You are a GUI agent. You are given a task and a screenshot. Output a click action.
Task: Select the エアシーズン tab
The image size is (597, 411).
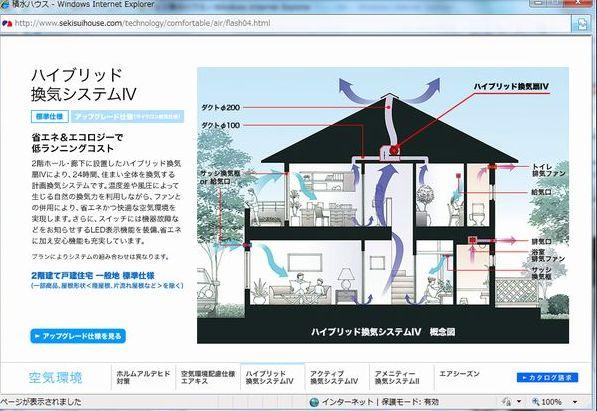(459, 374)
